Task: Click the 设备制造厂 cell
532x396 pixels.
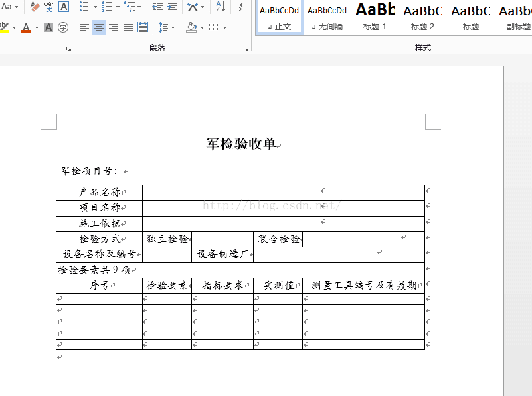Action: (x=222, y=254)
